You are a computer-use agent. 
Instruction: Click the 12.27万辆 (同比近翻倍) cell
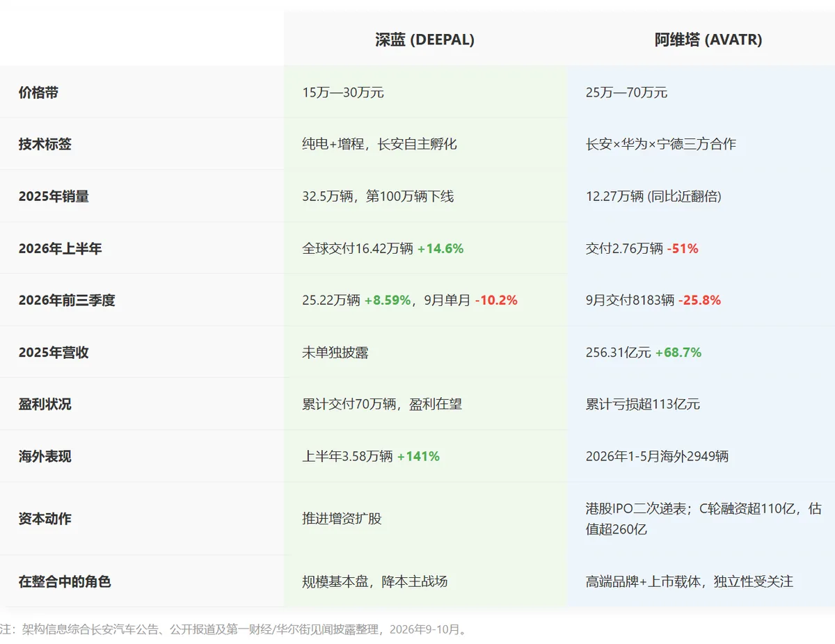point(701,196)
